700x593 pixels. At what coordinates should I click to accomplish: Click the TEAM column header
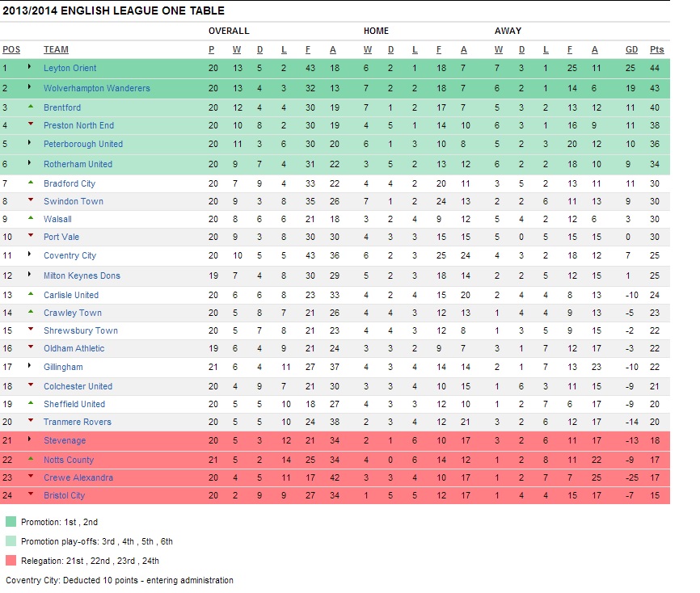click(x=56, y=50)
